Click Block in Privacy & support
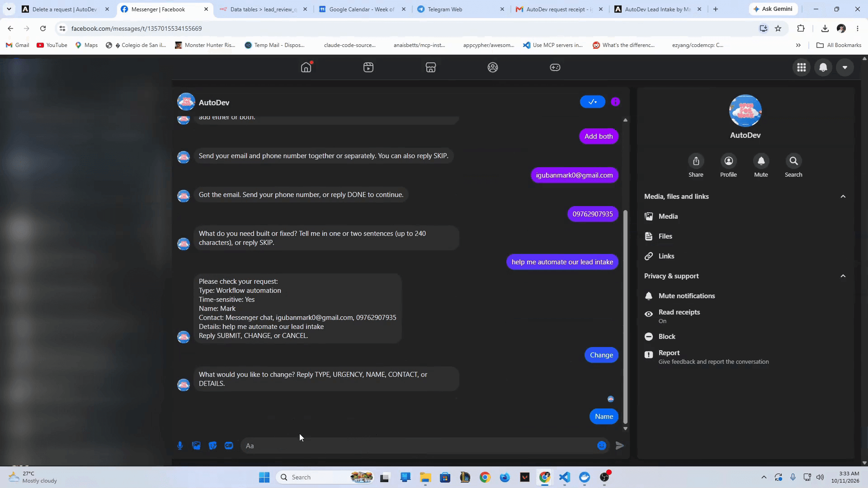The width and height of the screenshot is (868, 488). [x=745, y=337]
